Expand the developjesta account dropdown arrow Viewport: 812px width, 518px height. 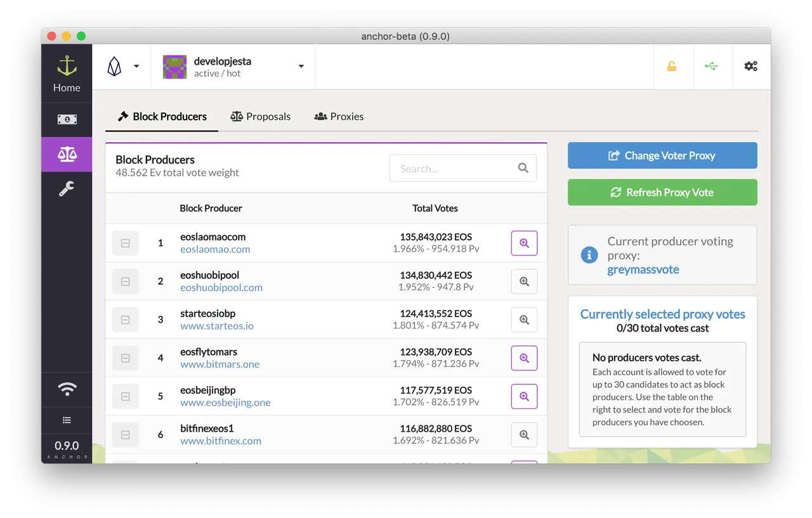click(x=301, y=67)
